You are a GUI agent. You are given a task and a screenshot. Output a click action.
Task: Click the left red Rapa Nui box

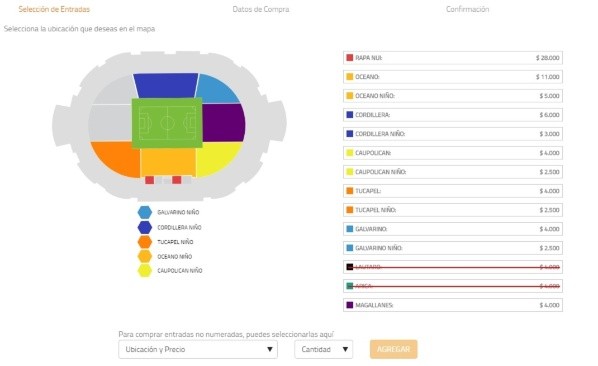150,180
